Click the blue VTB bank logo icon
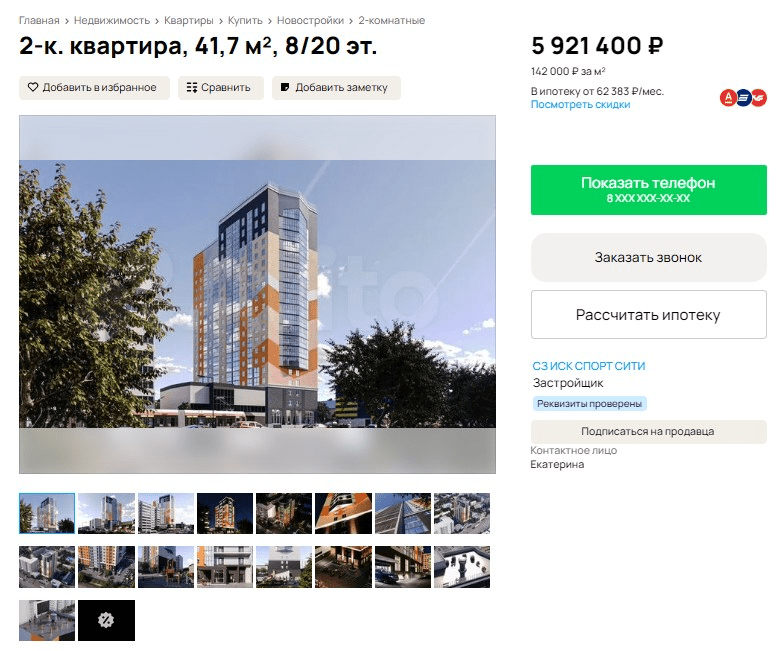This screenshot has width=784, height=651. (x=744, y=98)
